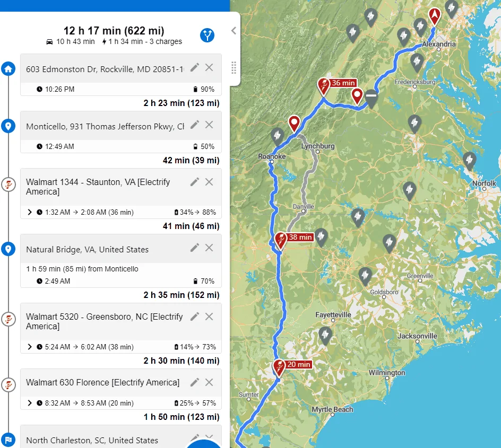
Task: Edit the Walmart 5320 Greensboro charger stop
Action: pyautogui.click(x=195, y=317)
